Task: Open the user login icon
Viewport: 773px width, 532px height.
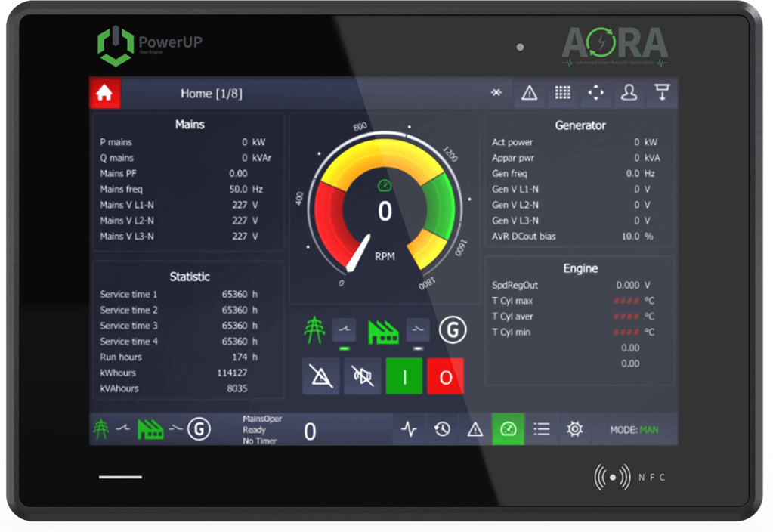Action: (629, 93)
